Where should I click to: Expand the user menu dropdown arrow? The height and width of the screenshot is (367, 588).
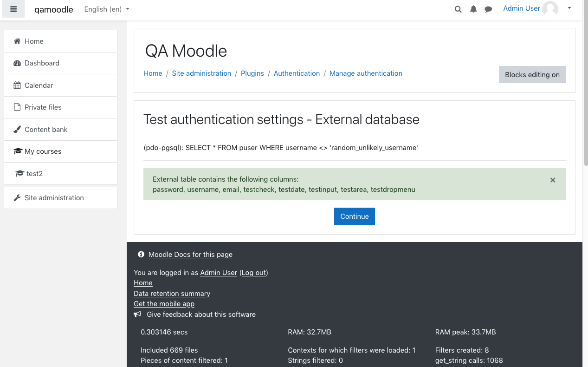point(569,8)
